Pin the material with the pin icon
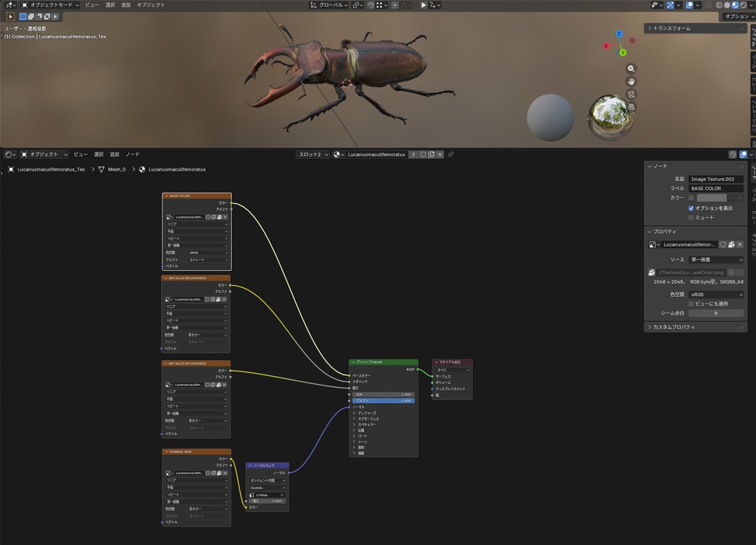 click(450, 154)
